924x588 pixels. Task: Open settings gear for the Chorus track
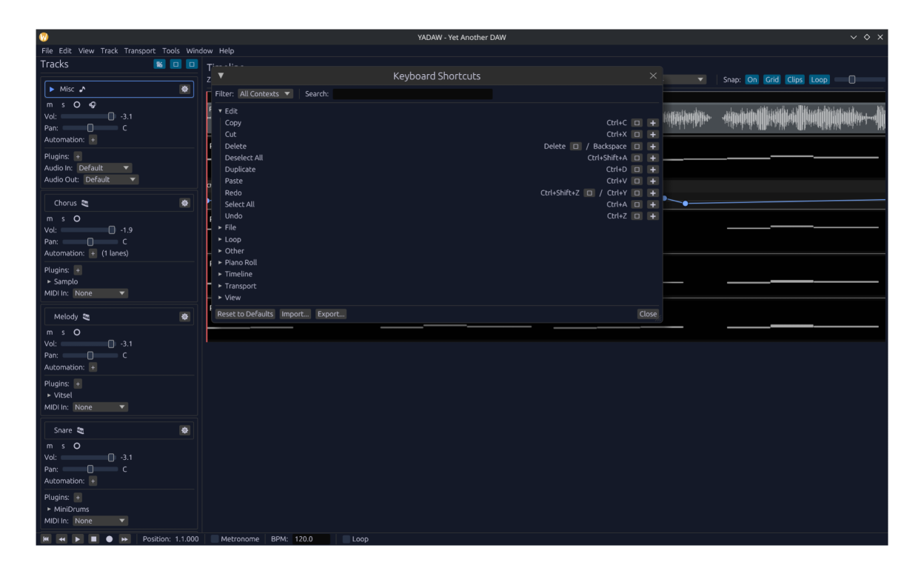184,203
